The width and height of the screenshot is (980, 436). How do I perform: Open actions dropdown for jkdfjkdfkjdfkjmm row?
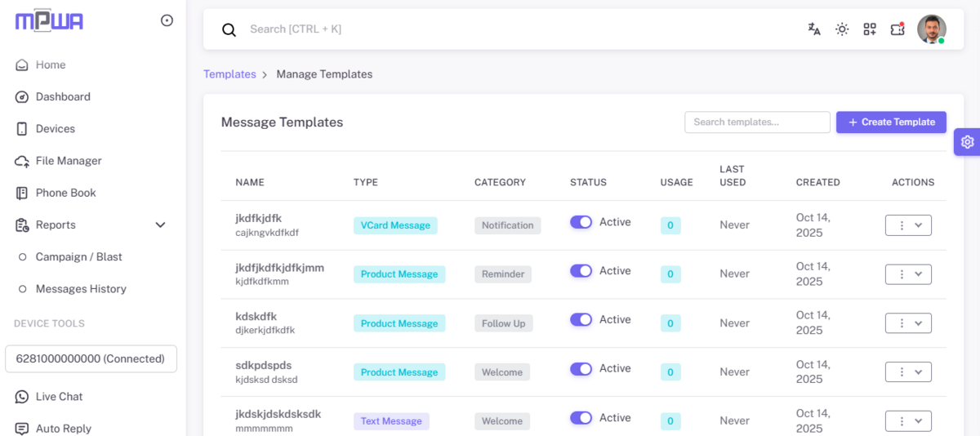click(x=908, y=274)
